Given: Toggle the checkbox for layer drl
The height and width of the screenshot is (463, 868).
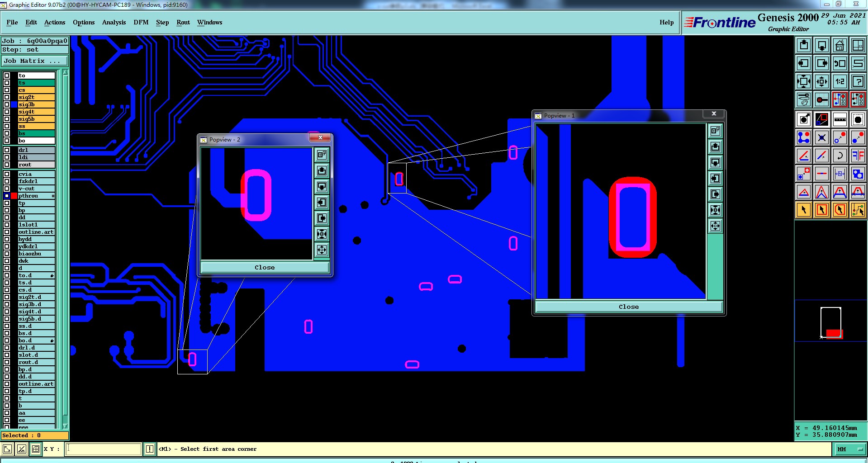Looking at the screenshot, I should pyautogui.click(x=7, y=150).
